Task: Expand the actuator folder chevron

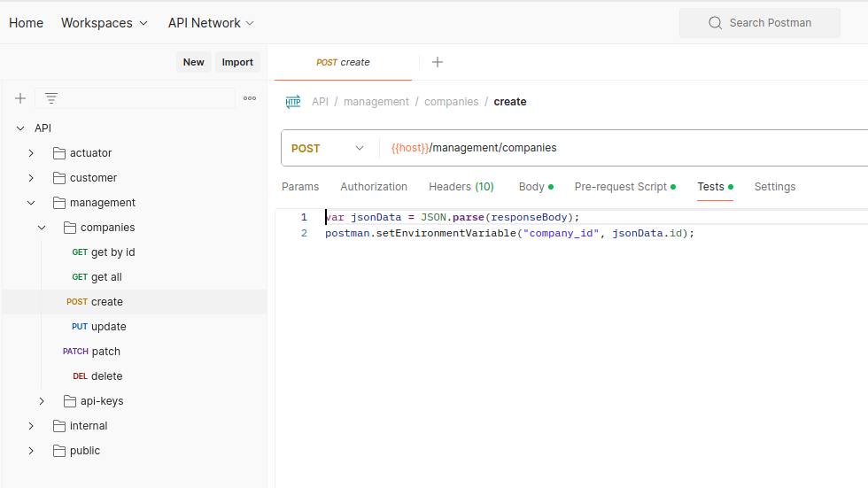Action: (31, 153)
